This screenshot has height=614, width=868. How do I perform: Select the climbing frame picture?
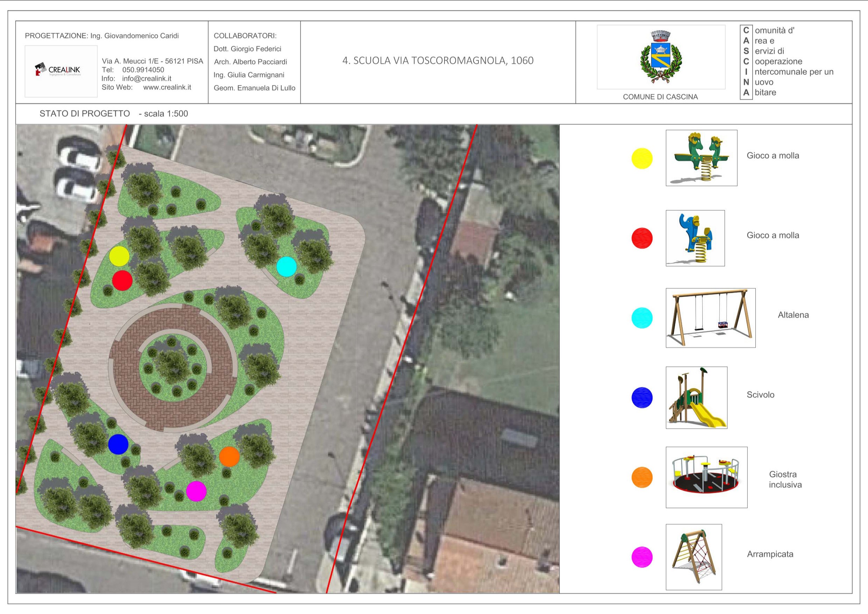click(x=694, y=557)
